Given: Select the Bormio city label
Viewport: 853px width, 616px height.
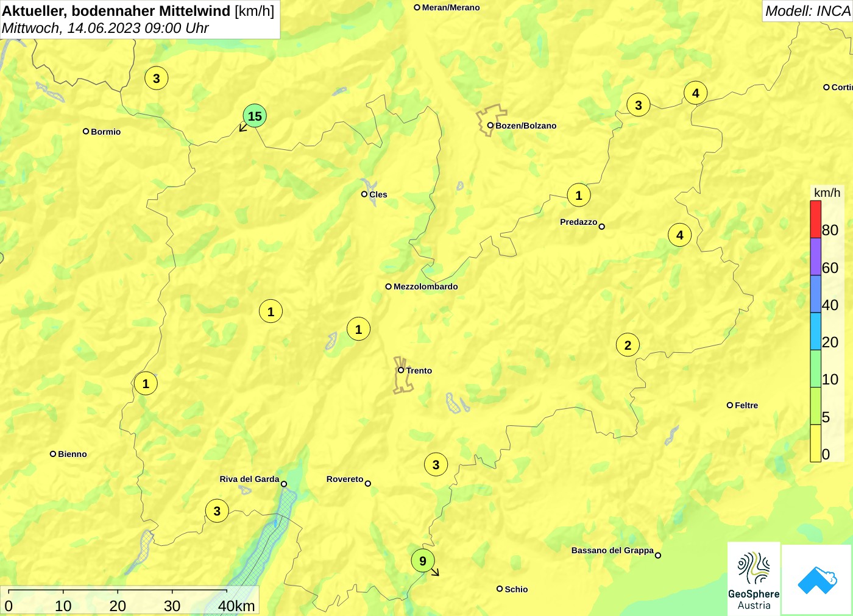Looking at the screenshot, I should click(x=106, y=132).
